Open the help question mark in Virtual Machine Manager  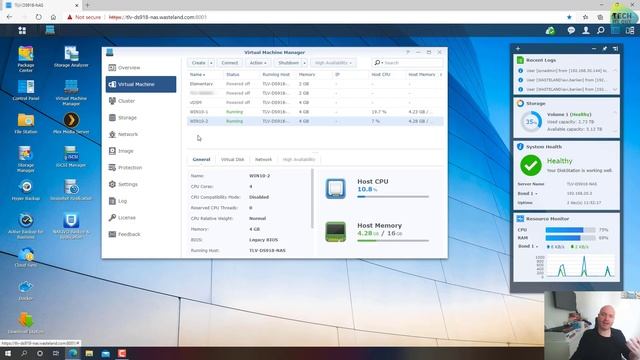click(x=408, y=52)
